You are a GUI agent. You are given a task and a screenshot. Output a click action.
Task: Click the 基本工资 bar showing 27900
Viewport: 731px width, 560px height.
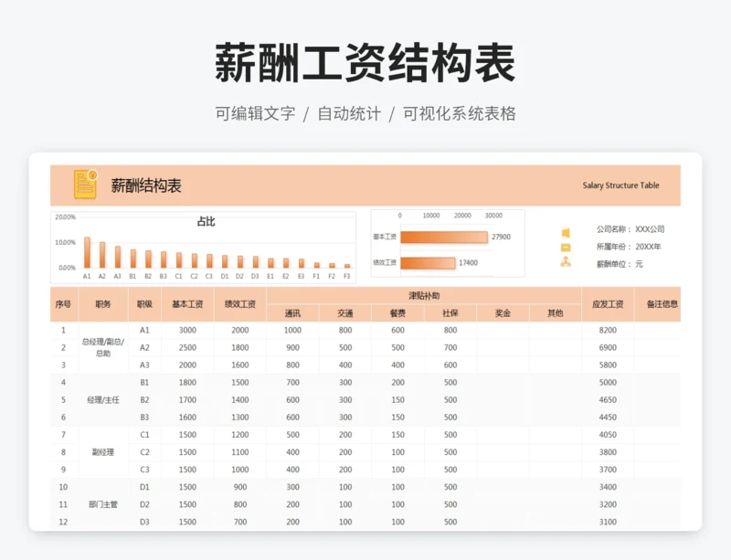pyautogui.click(x=444, y=237)
